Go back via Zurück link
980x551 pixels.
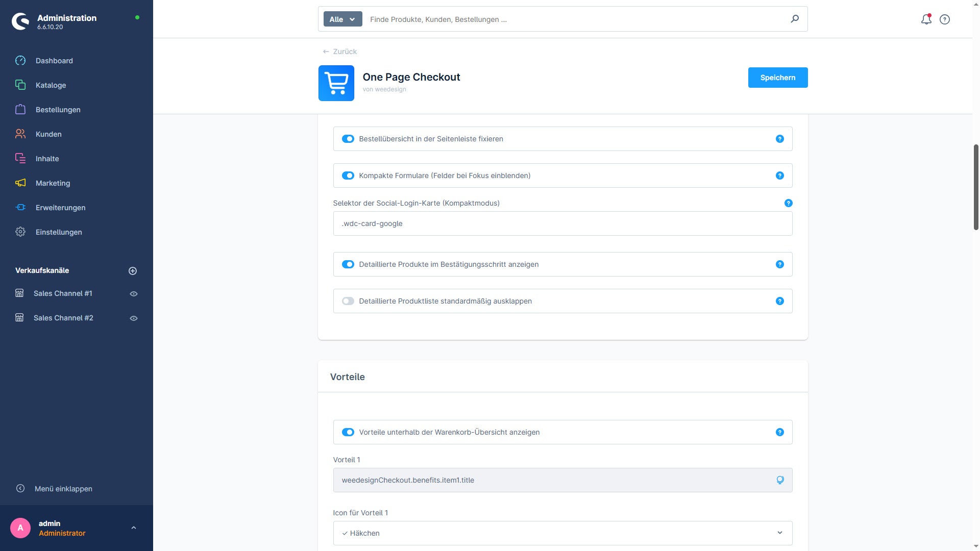(x=340, y=52)
